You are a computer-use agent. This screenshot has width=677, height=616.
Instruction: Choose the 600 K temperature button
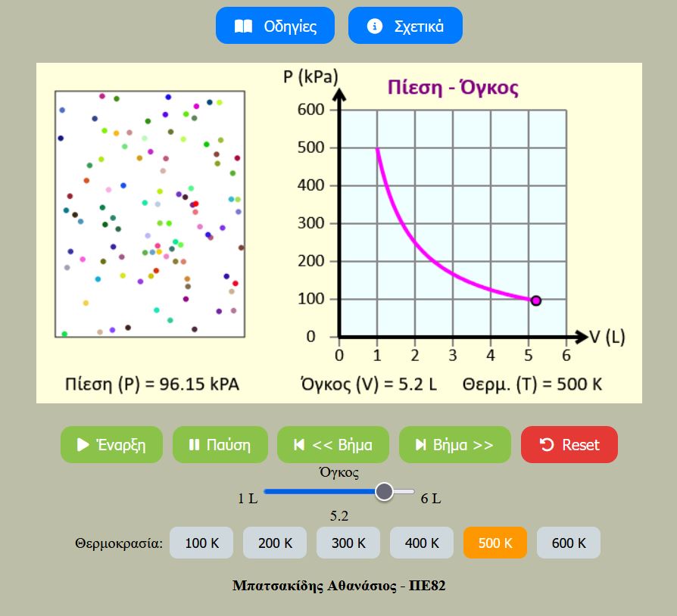[569, 543]
